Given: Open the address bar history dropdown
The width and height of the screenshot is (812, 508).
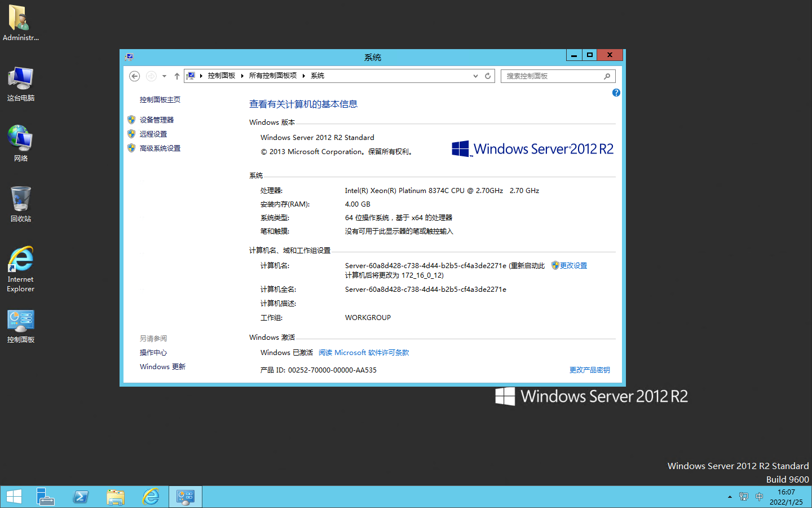Looking at the screenshot, I should tap(475, 76).
